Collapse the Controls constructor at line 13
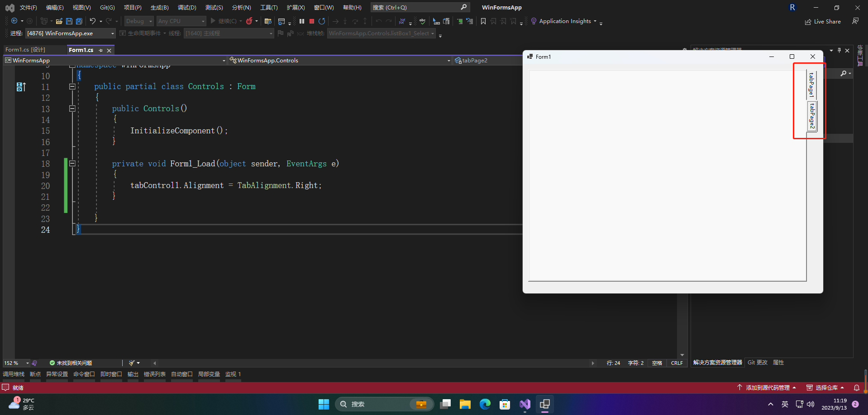The width and height of the screenshot is (868, 415). pyautogui.click(x=72, y=108)
